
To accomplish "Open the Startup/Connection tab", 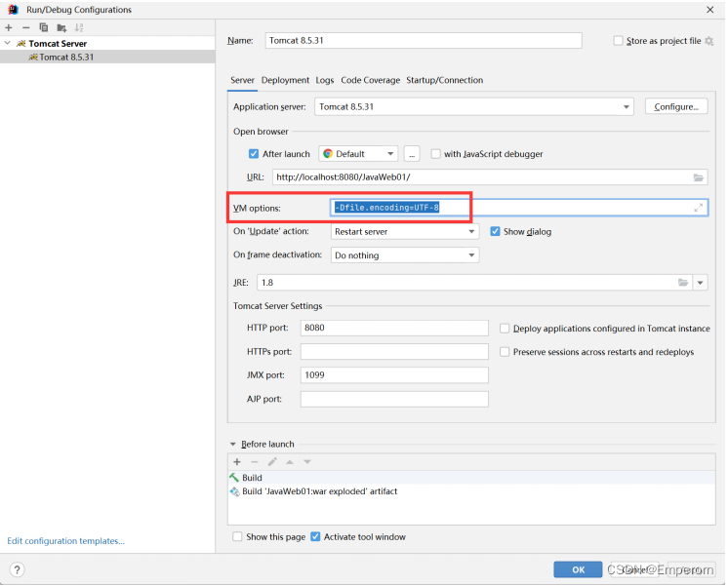I will (x=444, y=80).
